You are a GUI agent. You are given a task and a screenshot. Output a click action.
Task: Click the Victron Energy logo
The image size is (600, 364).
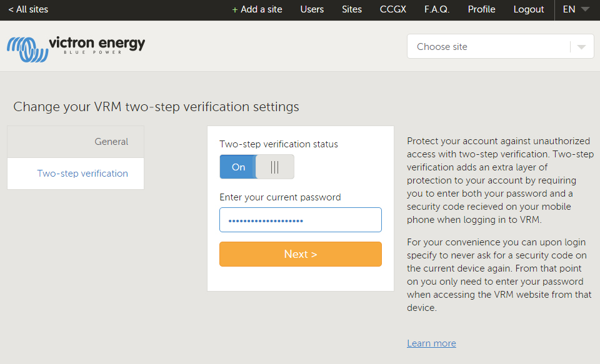(x=76, y=47)
